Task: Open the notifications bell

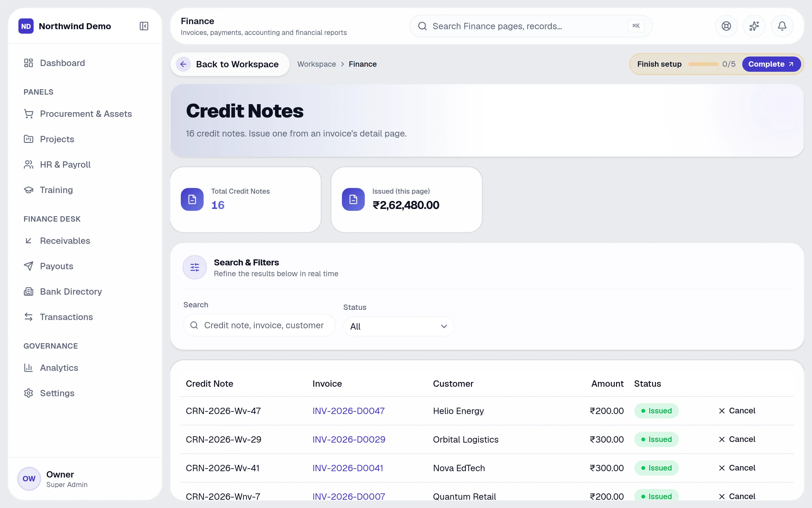Action: [782, 26]
